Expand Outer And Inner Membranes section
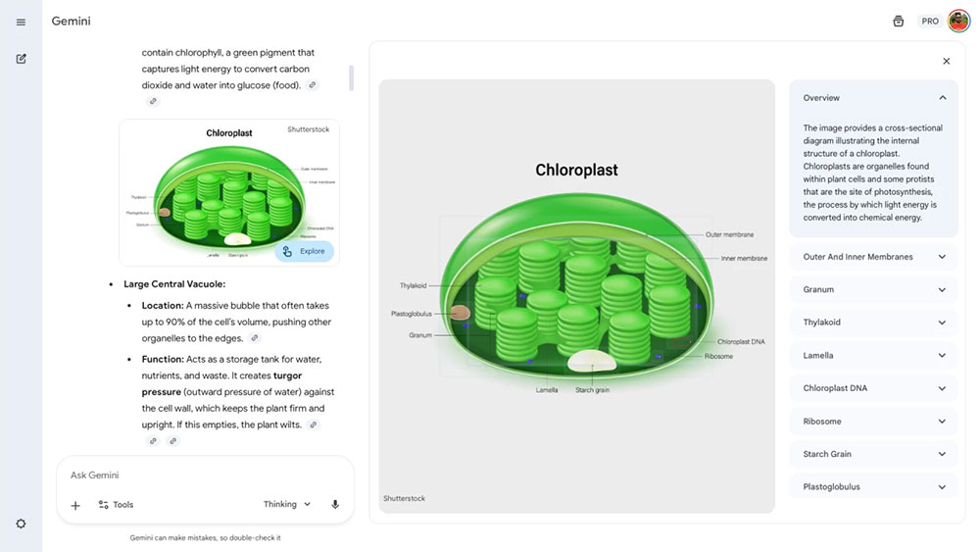Screen dimensions: 980x552 coord(942,257)
